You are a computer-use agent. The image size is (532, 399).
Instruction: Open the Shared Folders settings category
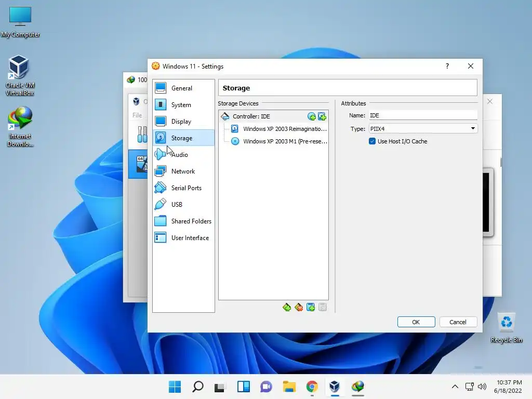183,221
